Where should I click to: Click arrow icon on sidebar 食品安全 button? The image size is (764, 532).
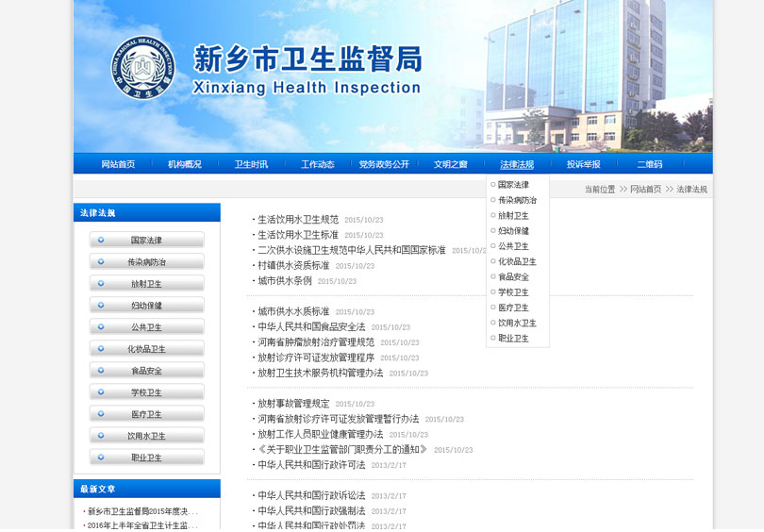click(x=101, y=371)
